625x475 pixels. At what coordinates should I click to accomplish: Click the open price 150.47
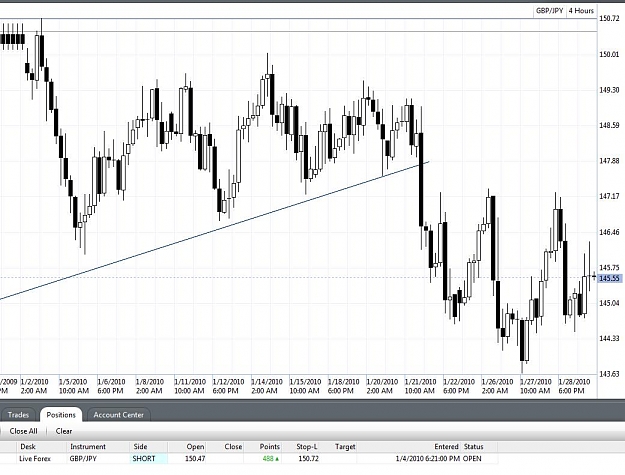tap(195, 459)
